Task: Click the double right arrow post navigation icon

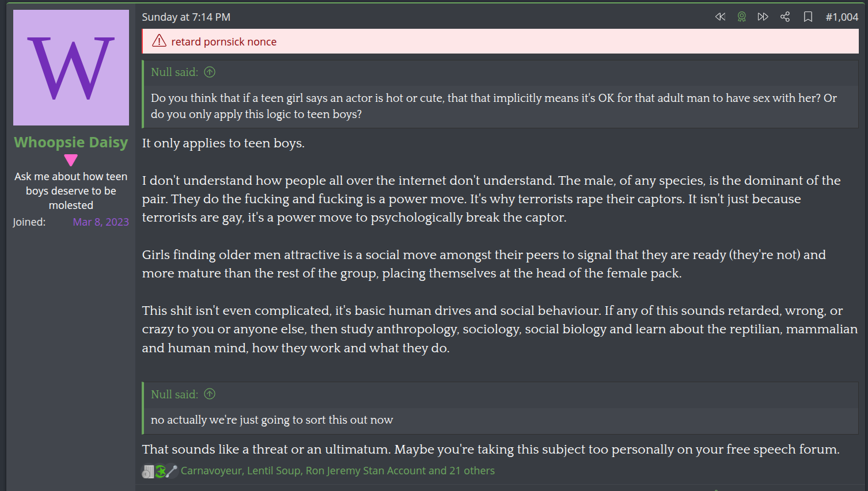Action: [x=763, y=17]
